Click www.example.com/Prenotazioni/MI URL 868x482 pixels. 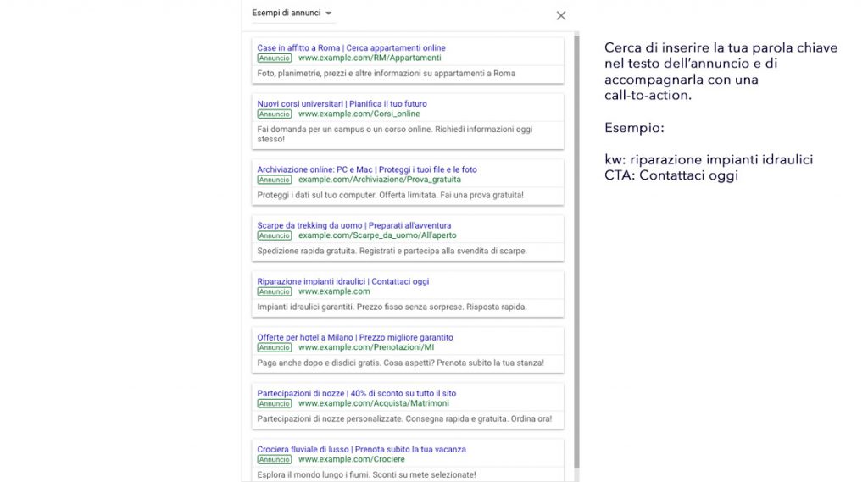[366, 347]
